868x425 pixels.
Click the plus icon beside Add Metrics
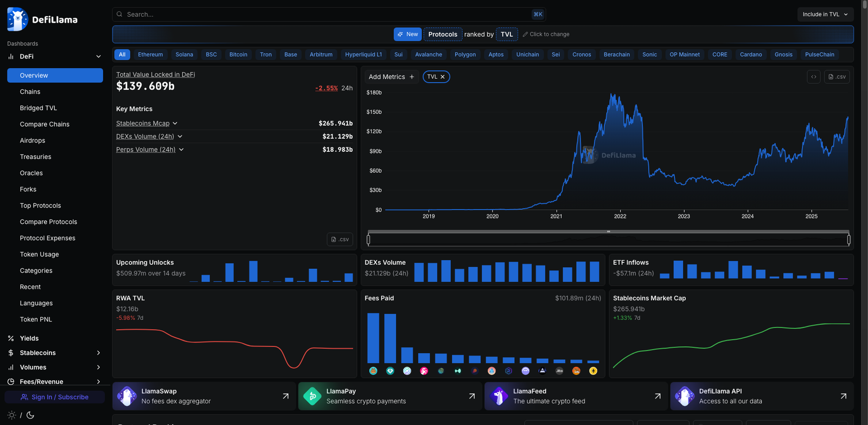412,77
